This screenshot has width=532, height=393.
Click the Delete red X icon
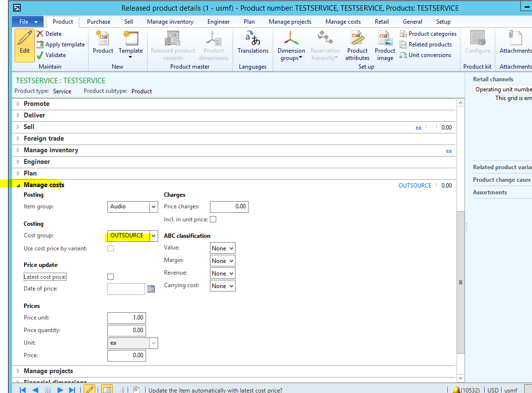click(x=40, y=34)
